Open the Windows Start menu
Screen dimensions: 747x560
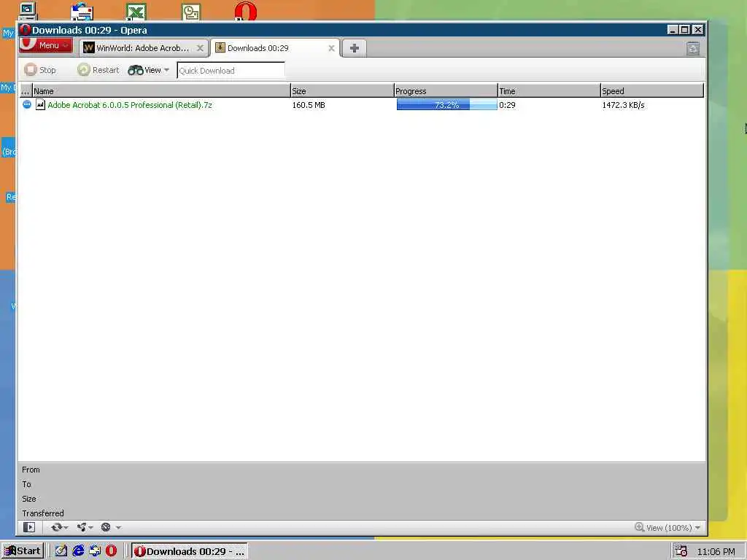(23, 551)
